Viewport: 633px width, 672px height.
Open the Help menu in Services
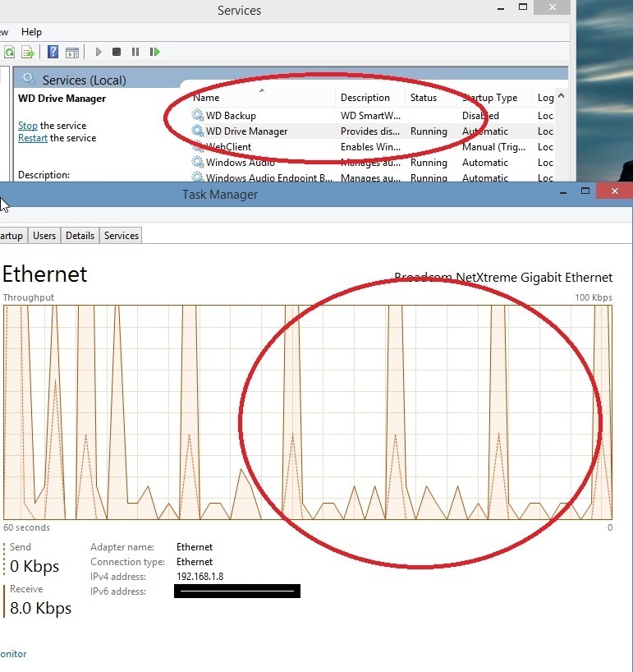[x=31, y=32]
